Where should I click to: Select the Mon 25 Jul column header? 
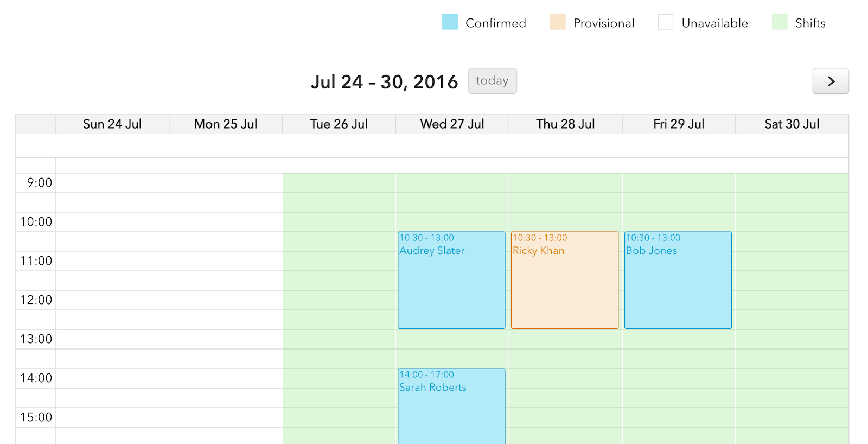click(226, 124)
